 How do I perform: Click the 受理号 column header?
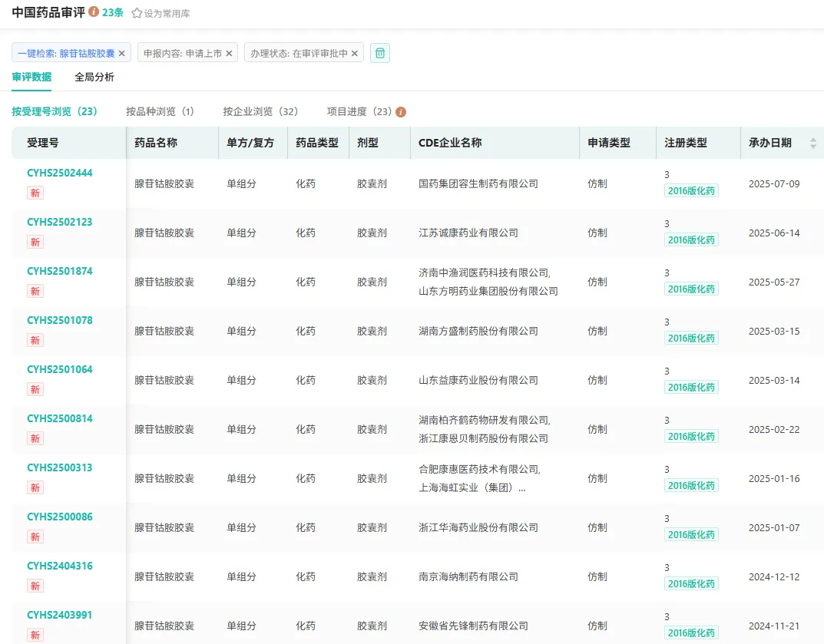(43, 143)
